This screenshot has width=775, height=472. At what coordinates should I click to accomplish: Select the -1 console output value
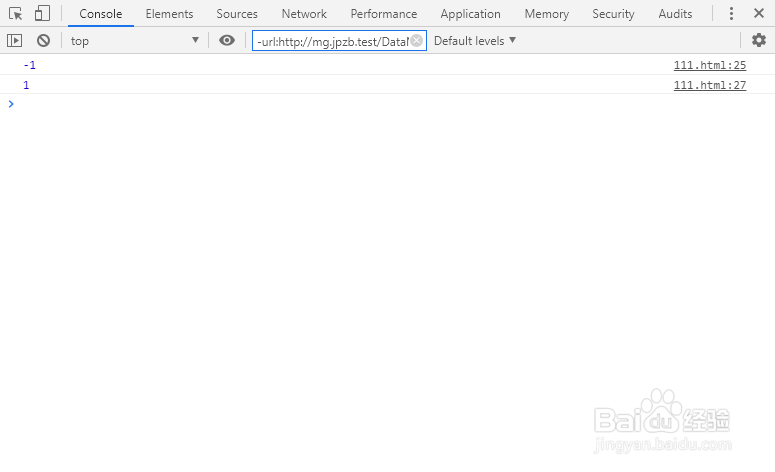pos(30,65)
